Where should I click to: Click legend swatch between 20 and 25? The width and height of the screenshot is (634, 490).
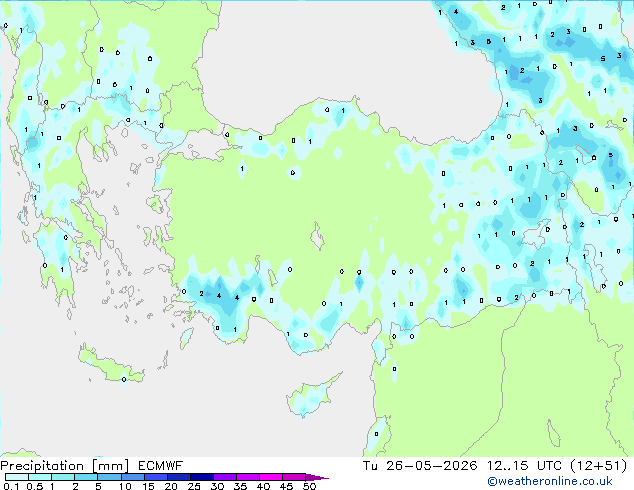[x=178, y=477]
